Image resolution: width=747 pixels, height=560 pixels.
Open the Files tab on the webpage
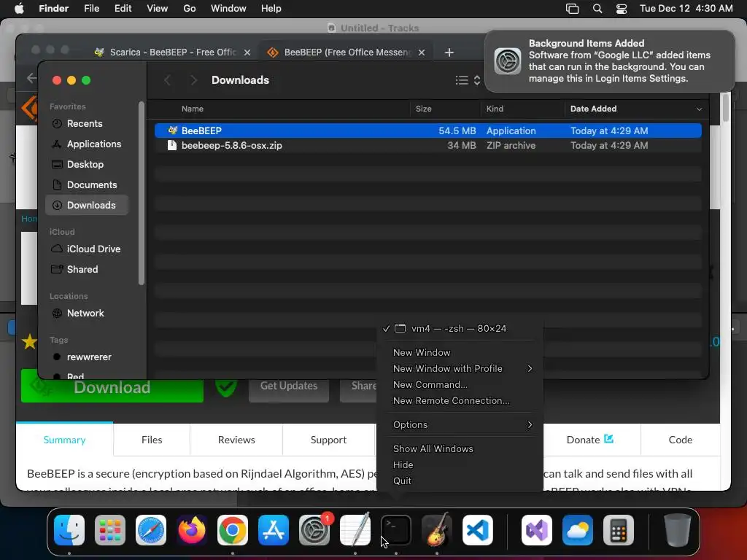pos(152,440)
